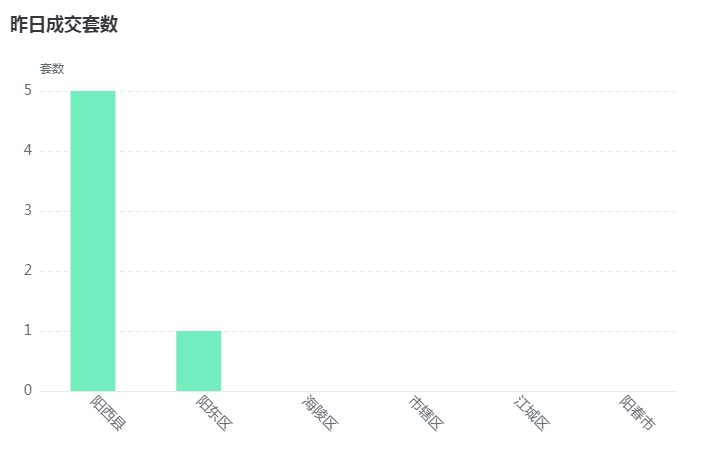Screen dimensions: 706x458
Task: Click the 阳东区 green bar
Action: coord(199,361)
